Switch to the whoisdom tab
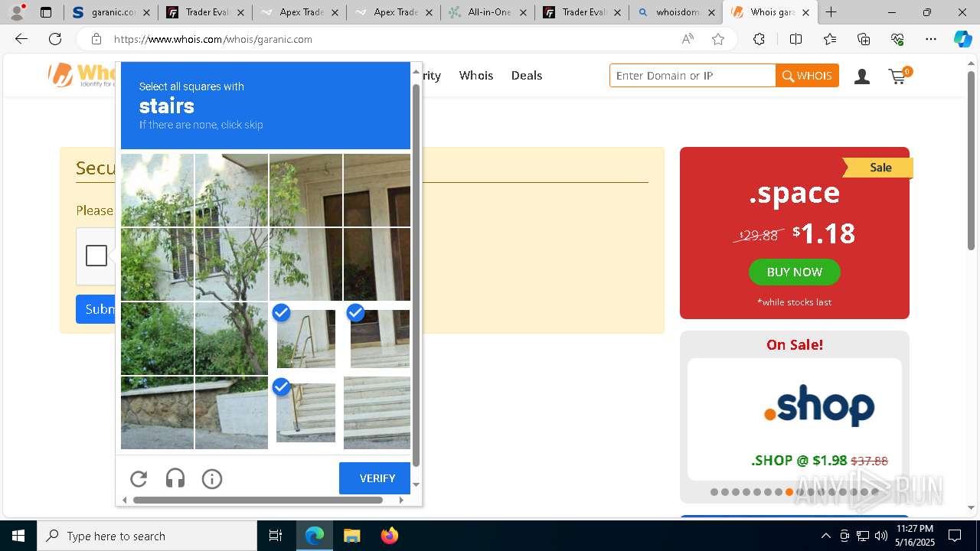This screenshot has height=551, width=980. click(676, 12)
